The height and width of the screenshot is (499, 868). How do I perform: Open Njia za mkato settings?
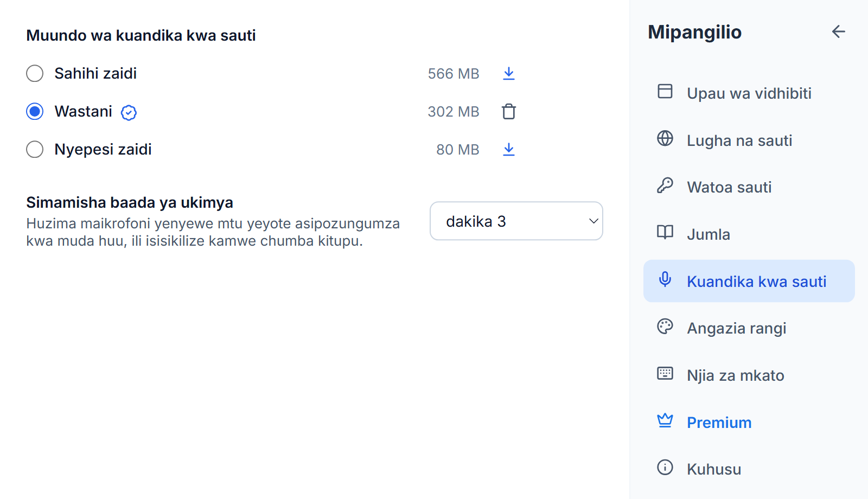tap(749, 375)
